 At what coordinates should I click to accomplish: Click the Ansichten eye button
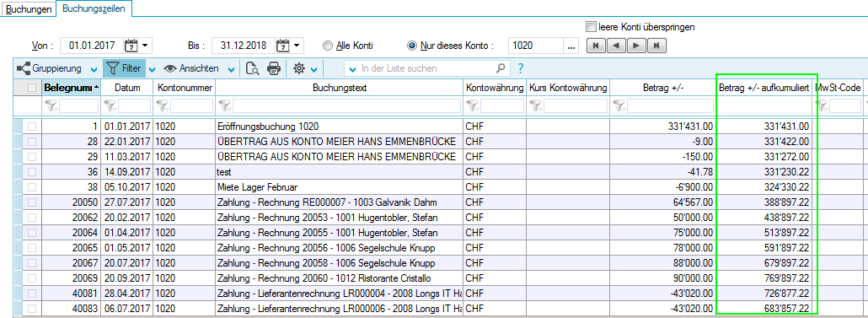pyautogui.click(x=190, y=68)
